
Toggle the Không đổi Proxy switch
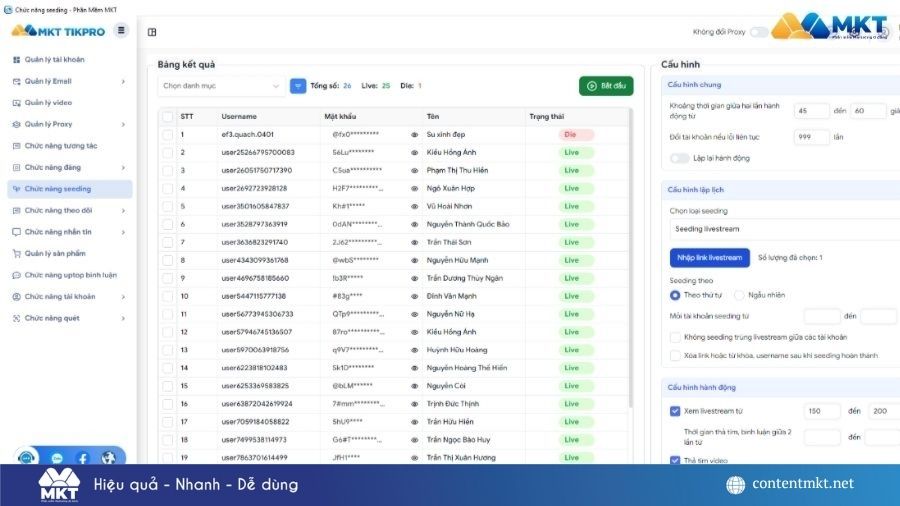(759, 32)
